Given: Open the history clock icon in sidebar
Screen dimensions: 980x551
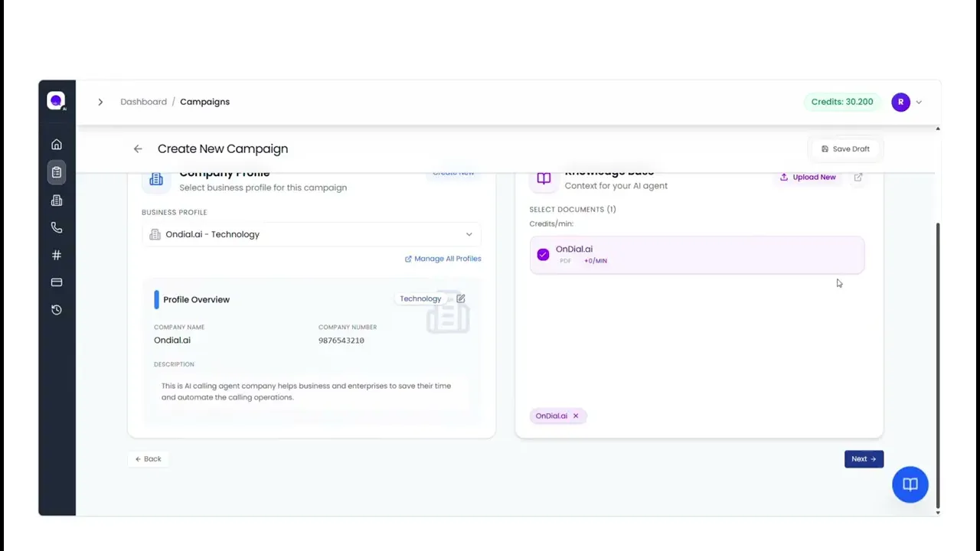Looking at the screenshot, I should coord(57,310).
